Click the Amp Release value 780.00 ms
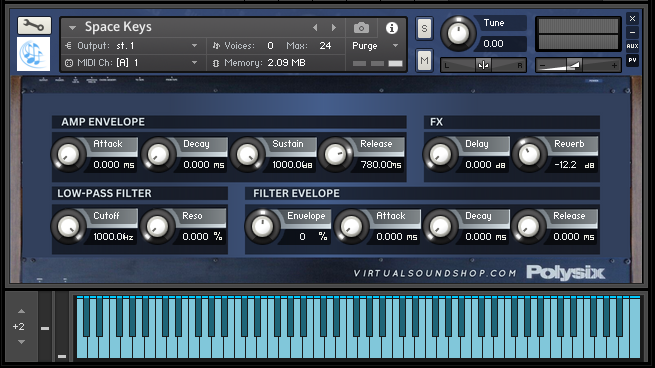Image resolution: width=655 pixels, height=368 pixels. pos(381,165)
